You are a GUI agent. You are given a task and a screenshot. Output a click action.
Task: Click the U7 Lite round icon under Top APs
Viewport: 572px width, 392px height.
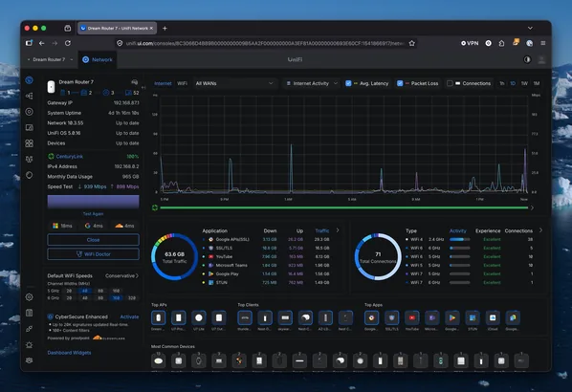(199, 318)
